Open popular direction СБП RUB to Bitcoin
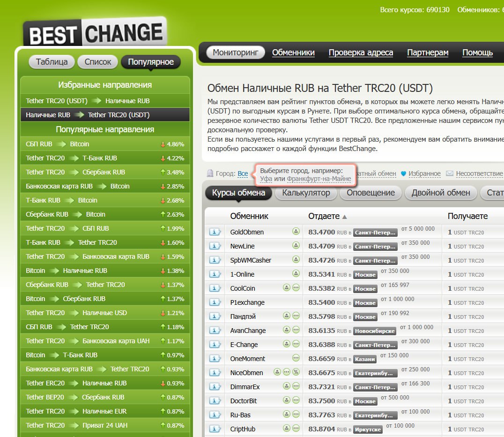Viewport: 504px width, 437px height. pyautogui.click(x=105, y=144)
